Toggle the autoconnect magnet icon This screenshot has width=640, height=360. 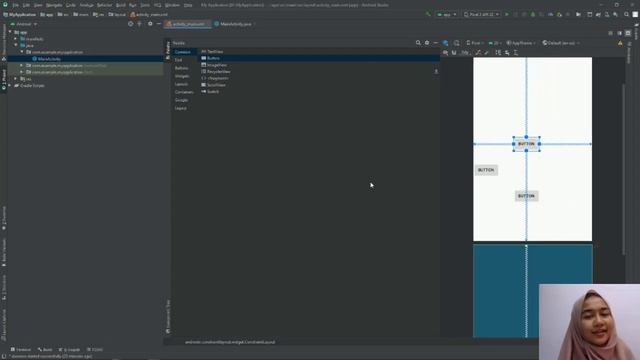454,53
